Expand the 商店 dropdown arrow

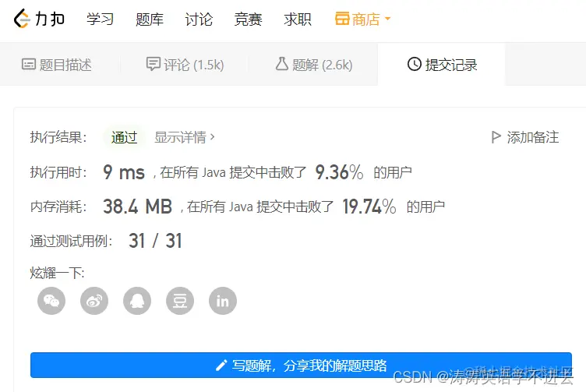tap(387, 19)
